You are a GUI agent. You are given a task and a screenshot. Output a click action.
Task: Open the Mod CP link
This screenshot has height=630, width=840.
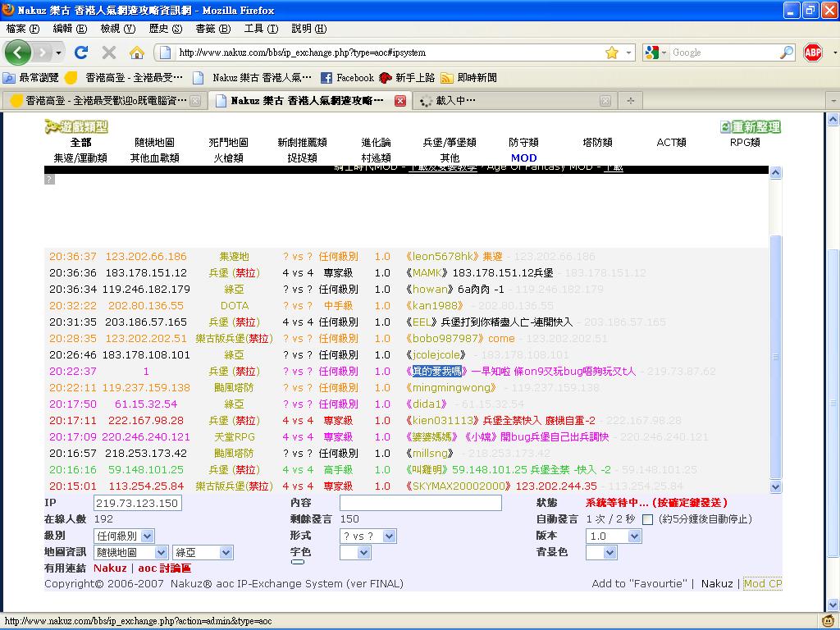click(x=762, y=584)
